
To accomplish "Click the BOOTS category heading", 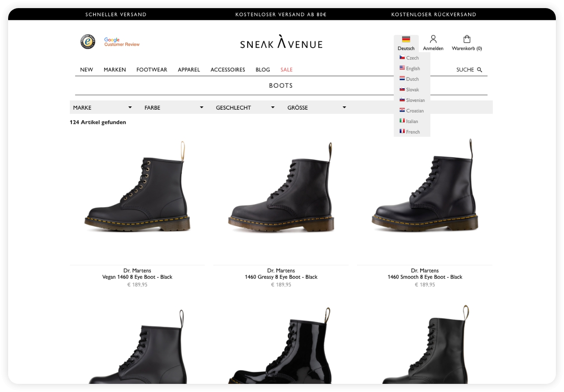I will 281,86.
